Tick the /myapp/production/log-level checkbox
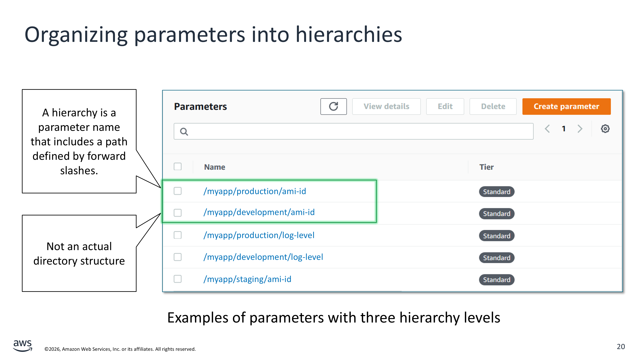 point(177,235)
